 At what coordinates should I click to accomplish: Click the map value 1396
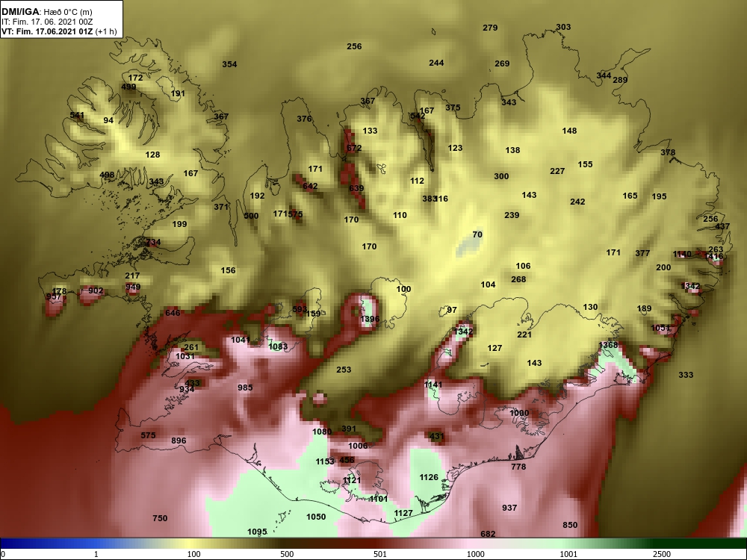point(370,319)
